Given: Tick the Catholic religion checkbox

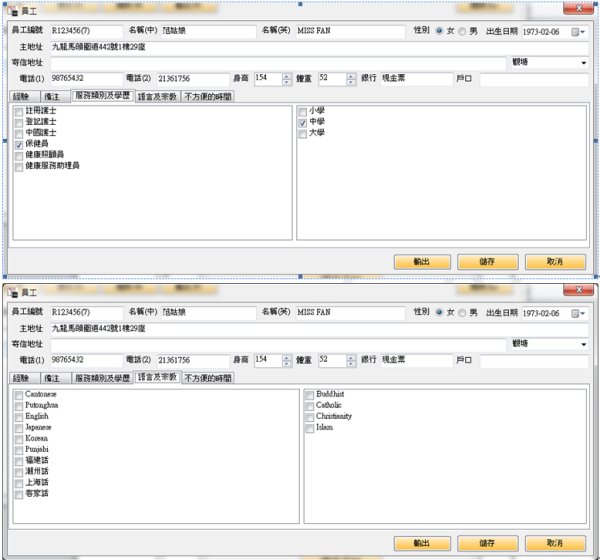Looking at the screenshot, I should pyautogui.click(x=310, y=407).
